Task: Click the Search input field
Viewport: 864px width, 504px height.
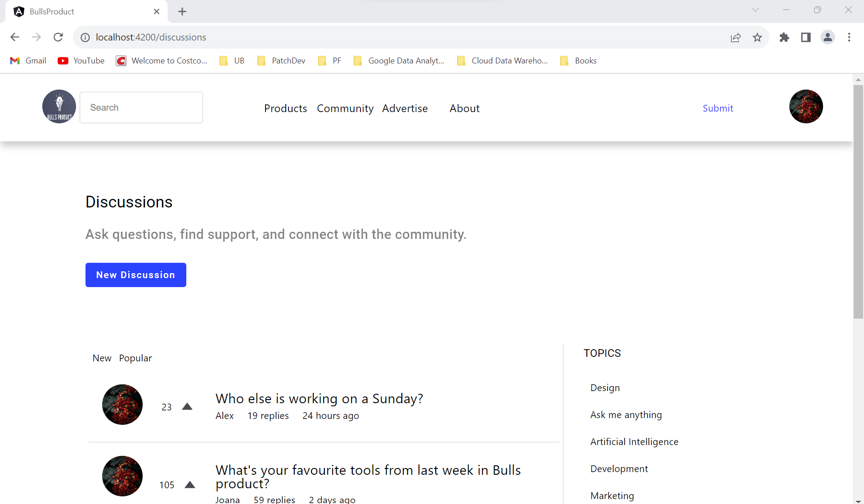Action: pyautogui.click(x=141, y=107)
